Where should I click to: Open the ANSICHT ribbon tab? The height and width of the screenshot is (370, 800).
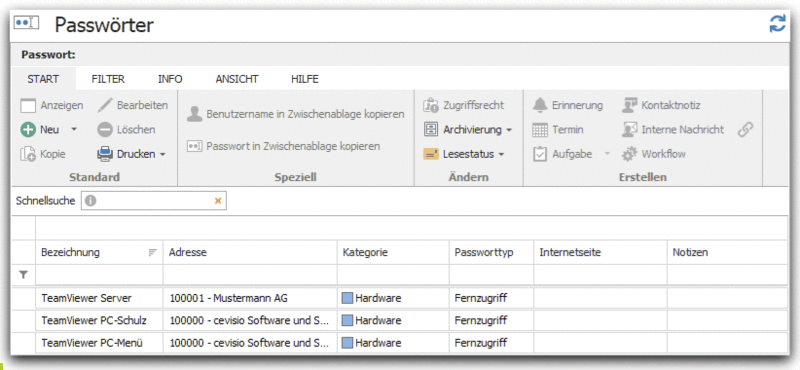tap(237, 79)
